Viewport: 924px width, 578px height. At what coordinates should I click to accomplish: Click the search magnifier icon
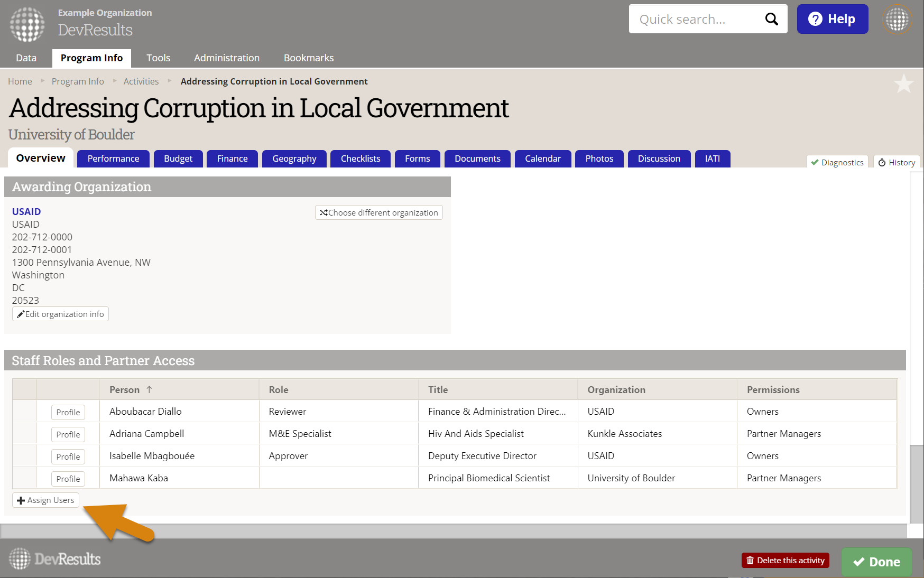coord(772,19)
